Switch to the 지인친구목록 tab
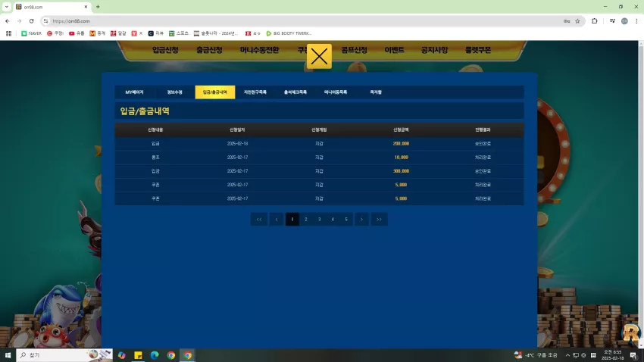 255,92
